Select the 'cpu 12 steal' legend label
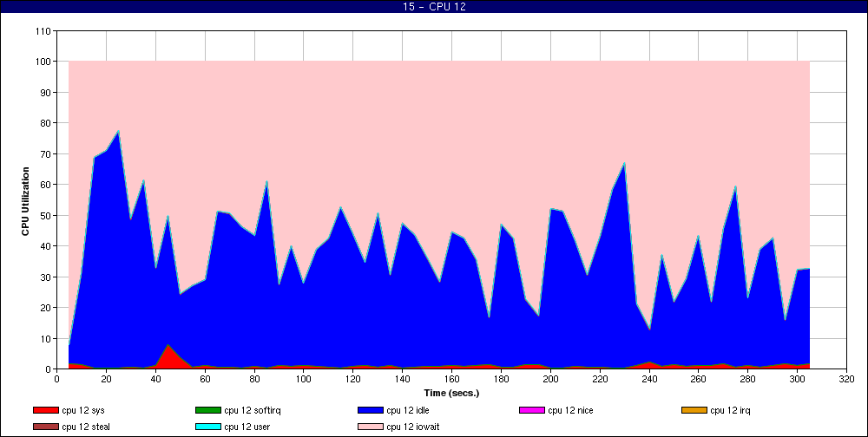The width and height of the screenshot is (868, 437). [x=86, y=427]
